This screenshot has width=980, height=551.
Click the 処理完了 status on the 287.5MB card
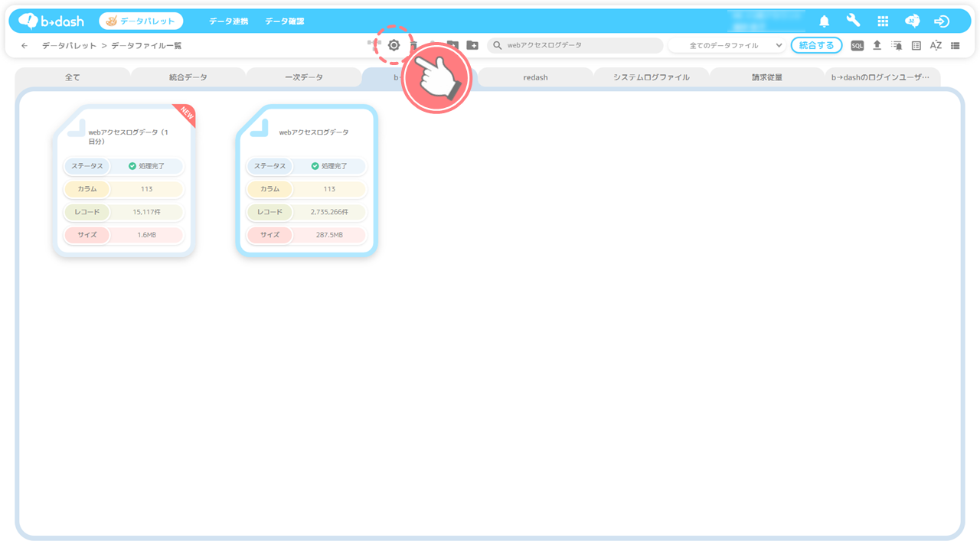tap(334, 166)
